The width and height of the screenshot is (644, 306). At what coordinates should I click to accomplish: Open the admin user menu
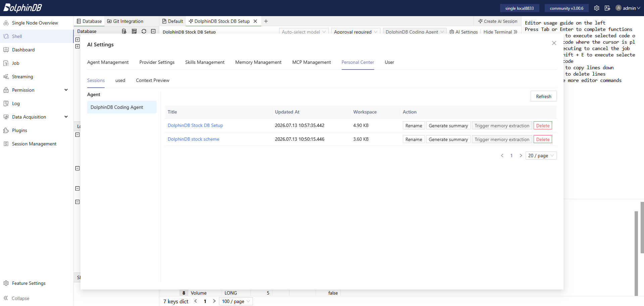pyautogui.click(x=628, y=8)
